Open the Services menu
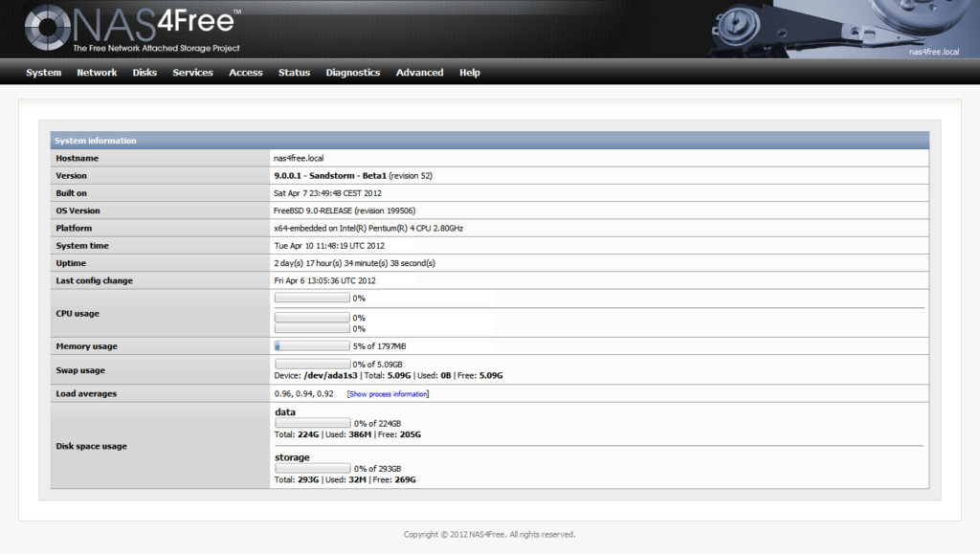This screenshot has height=554, width=980. (192, 73)
